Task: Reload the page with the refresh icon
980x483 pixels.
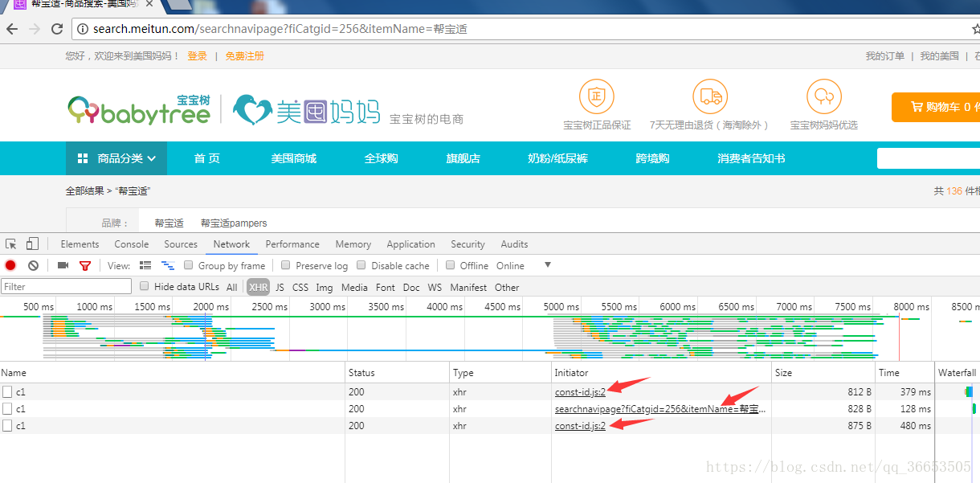Action: tap(57, 29)
